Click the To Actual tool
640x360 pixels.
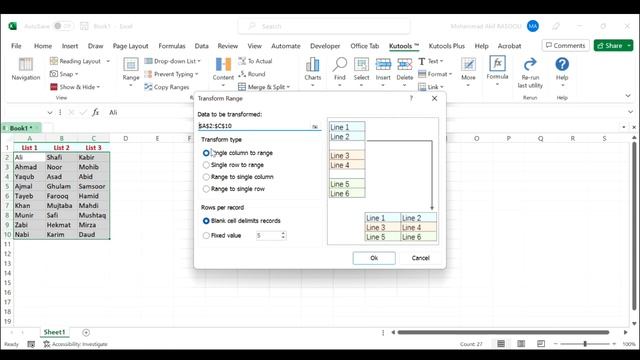click(256, 61)
